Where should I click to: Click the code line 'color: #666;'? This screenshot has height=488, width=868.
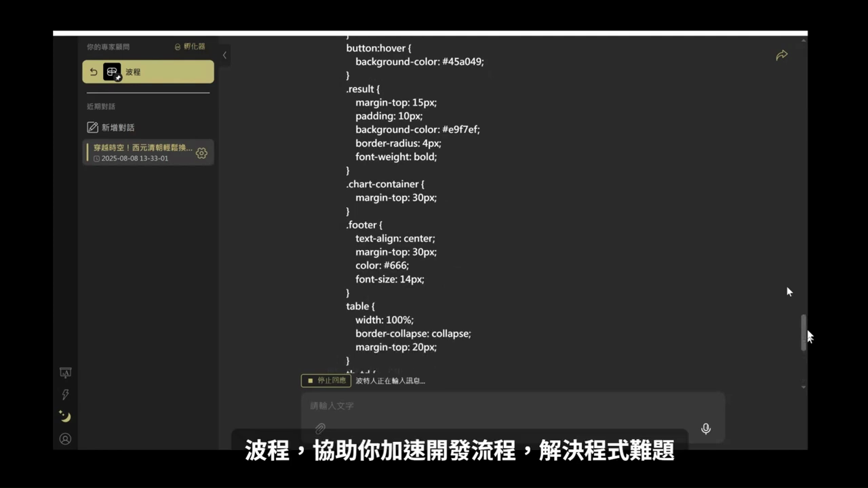coord(382,265)
